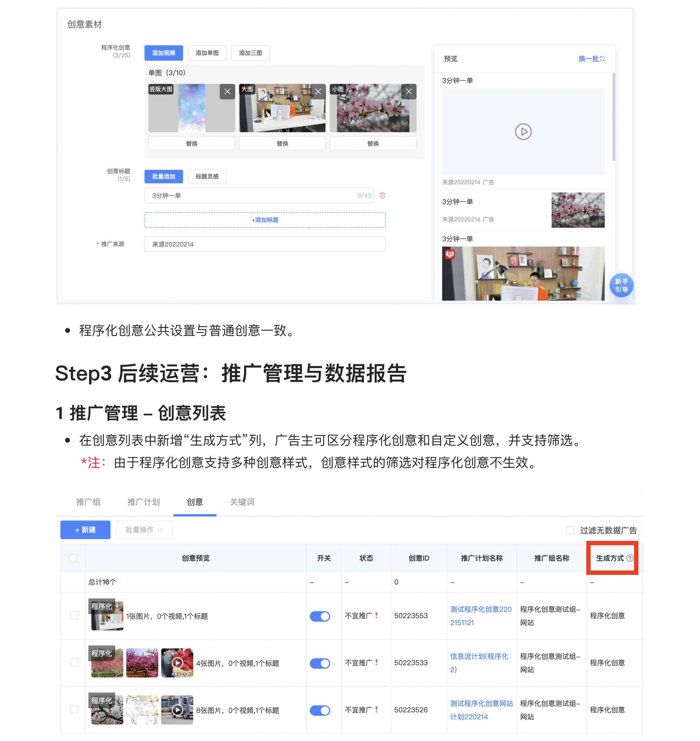Click the red trash icon beside title
The width and height of the screenshot is (700, 741).
pos(382,195)
